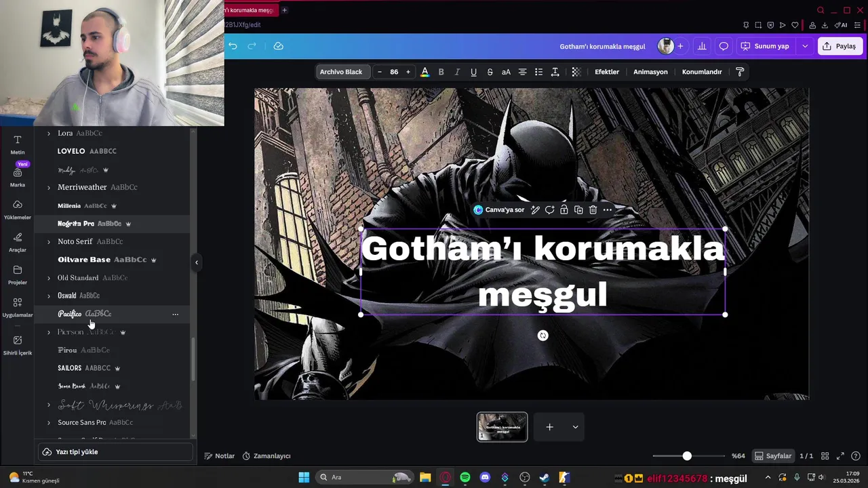This screenshot has height=488, width=868.
Task: Toggle uppercase aA text option
Action: pos(506,72)
